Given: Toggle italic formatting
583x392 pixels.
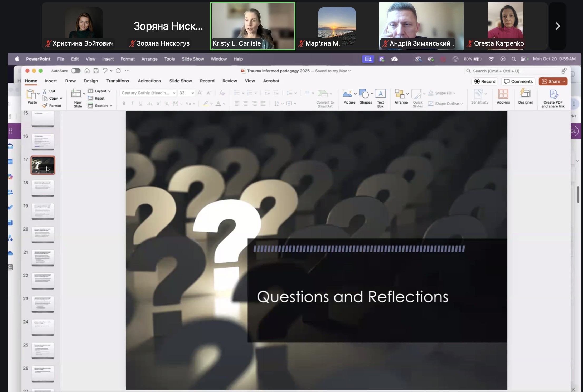Looking at the screenshot, I should (132, 104).
